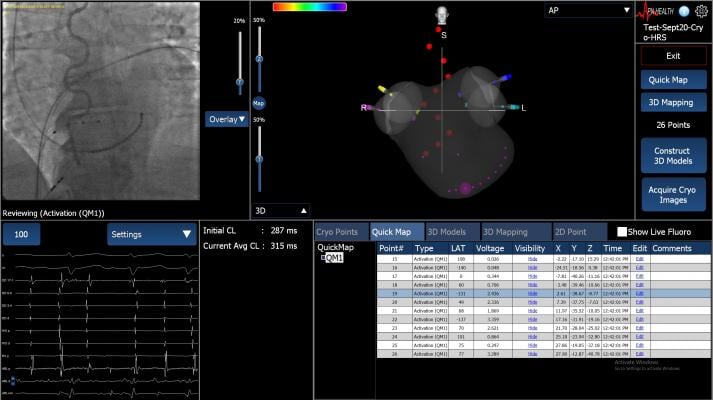Edit point 20 via Edit link
713x400 pixels.
click(640, 302)
